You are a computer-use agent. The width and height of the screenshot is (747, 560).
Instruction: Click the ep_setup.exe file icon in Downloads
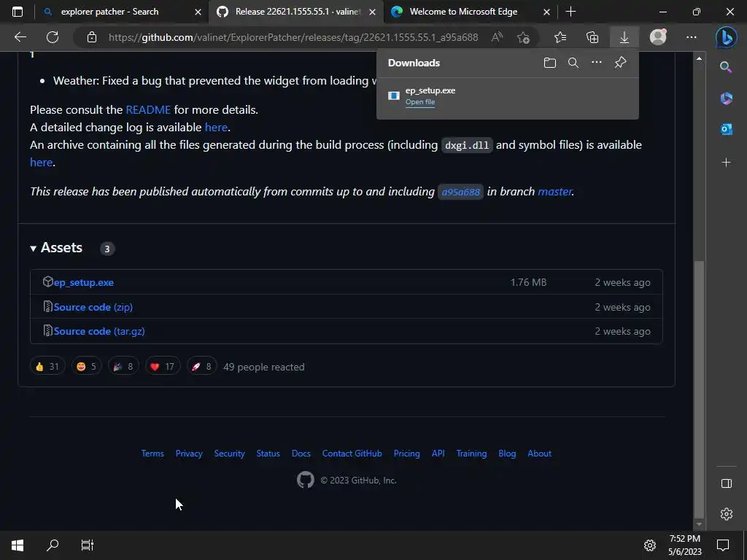393,96
